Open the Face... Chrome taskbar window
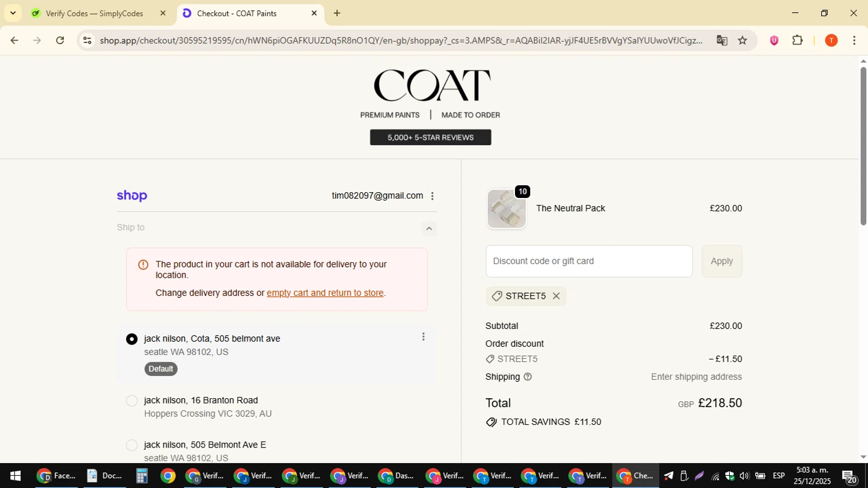Viewport: 868px width, 488px height. (56, 476)
